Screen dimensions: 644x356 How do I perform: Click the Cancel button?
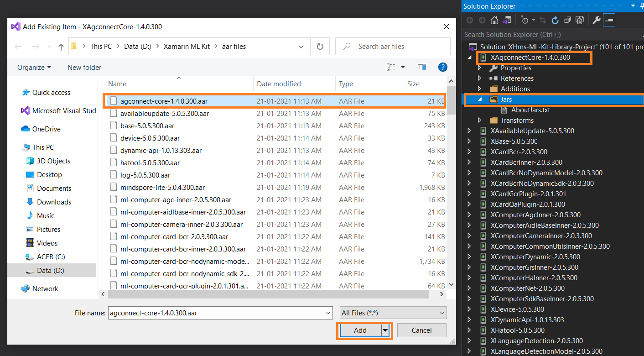421,330
